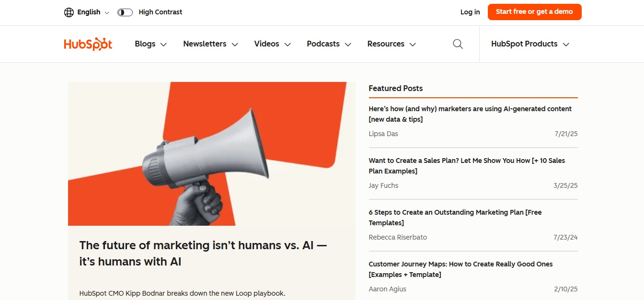Click the Log in link

click(470, 12)
